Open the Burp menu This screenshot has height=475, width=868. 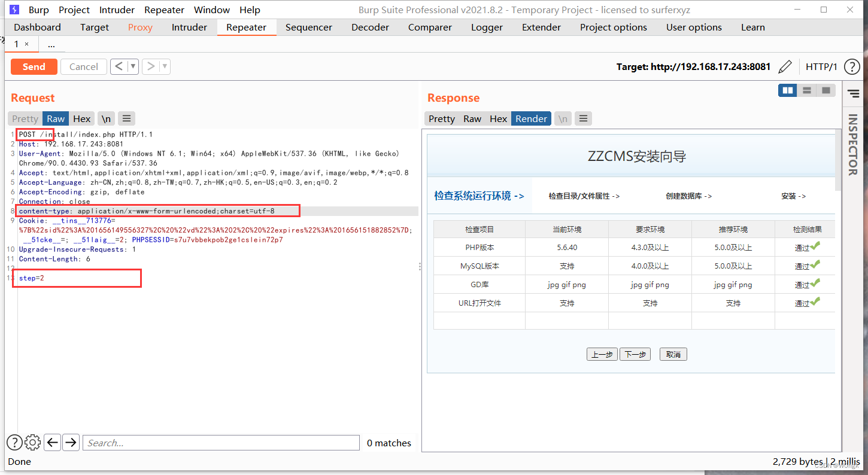tap(39, 10)
